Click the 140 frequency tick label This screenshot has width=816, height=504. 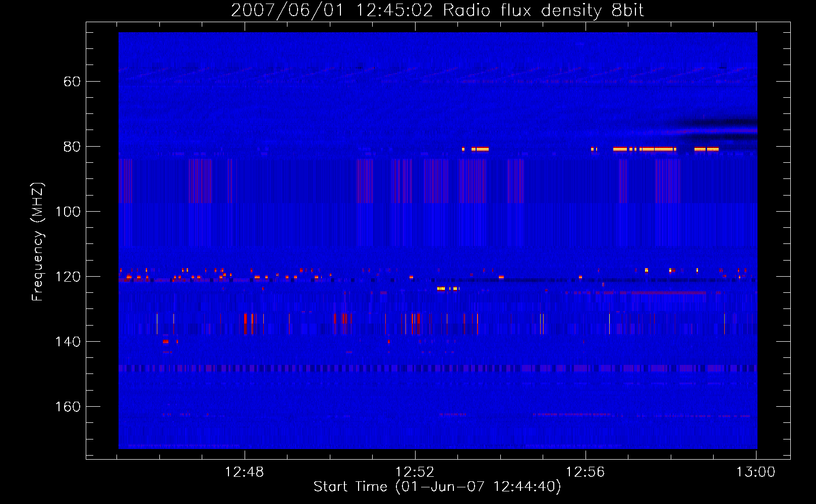68,342
